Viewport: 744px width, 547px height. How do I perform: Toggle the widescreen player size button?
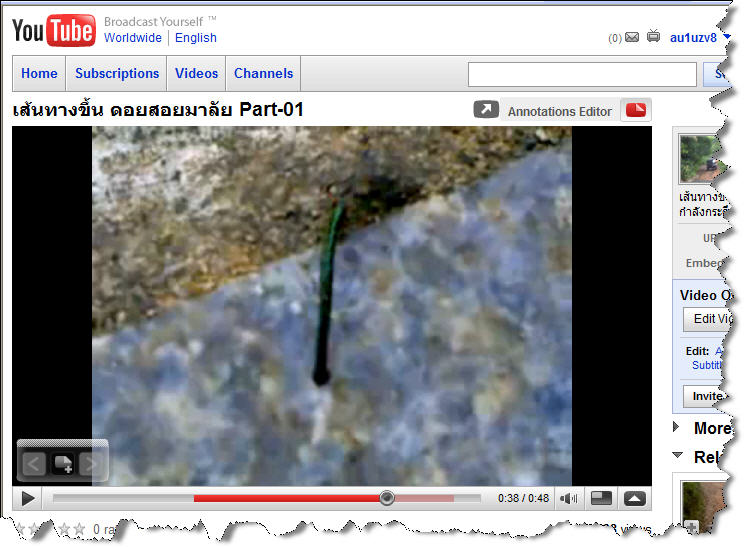click(601, 498)
